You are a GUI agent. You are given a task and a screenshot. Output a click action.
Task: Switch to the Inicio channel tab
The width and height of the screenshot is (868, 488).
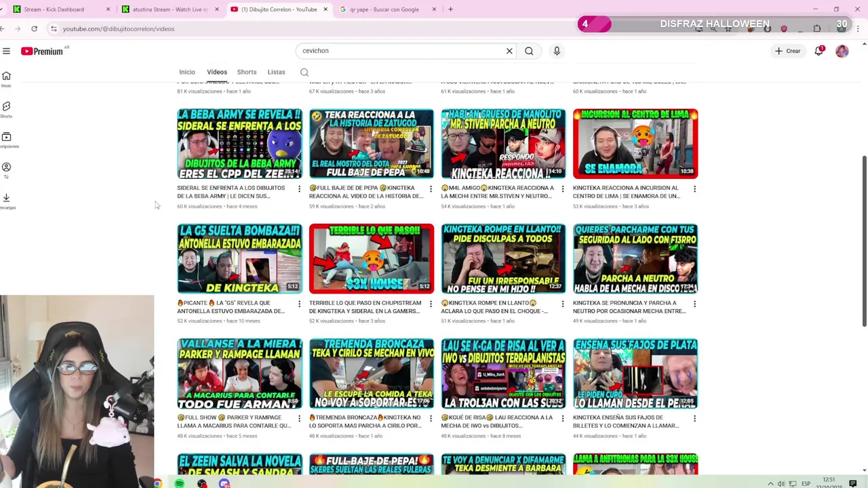pyautogui.click(x=186, y=72)
